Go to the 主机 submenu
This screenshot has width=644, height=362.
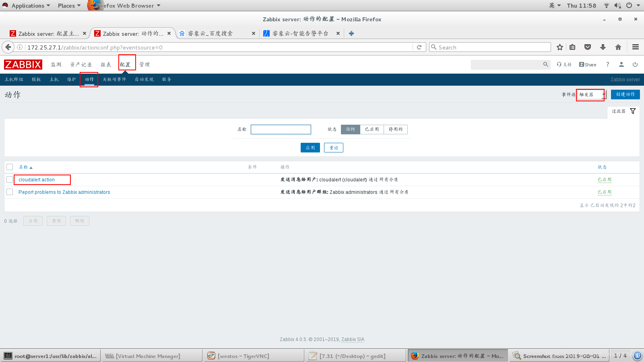click(54, 79)
